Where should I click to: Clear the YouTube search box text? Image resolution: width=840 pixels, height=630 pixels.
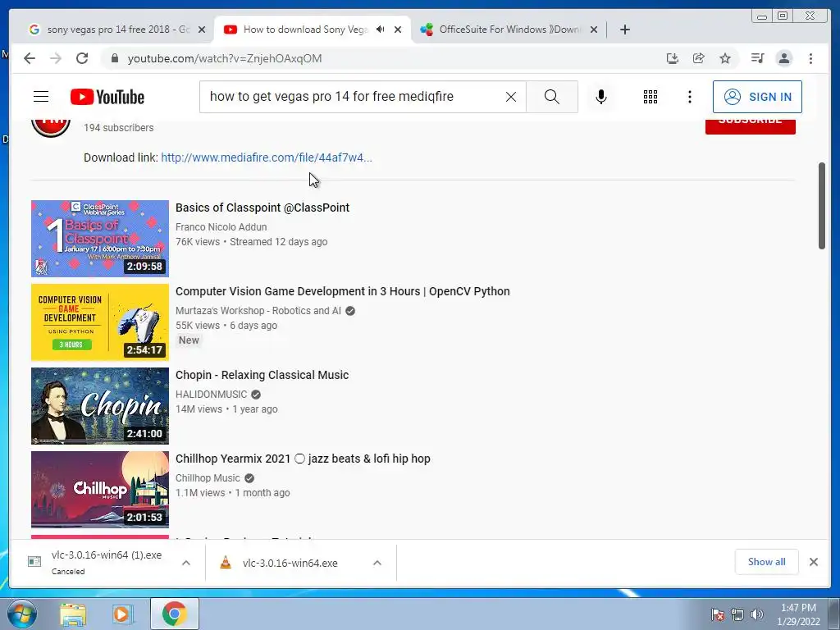pyautogui.click(x=511, y=97)
